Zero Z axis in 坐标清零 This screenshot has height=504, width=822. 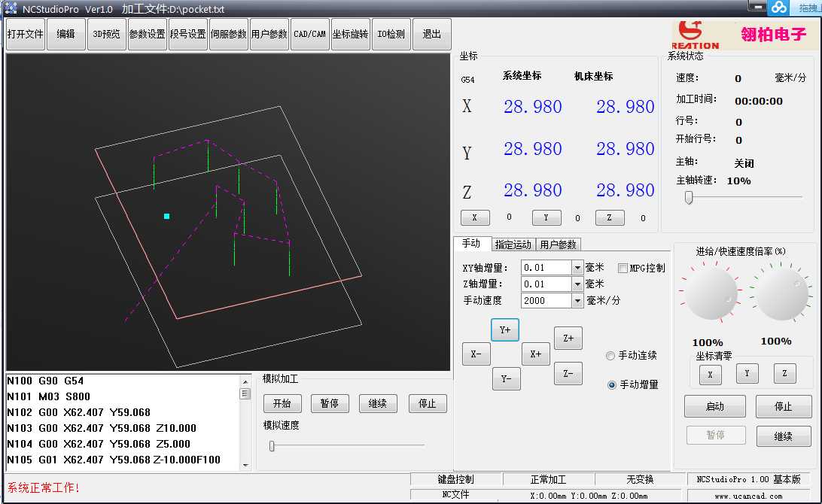click(785, 374)
